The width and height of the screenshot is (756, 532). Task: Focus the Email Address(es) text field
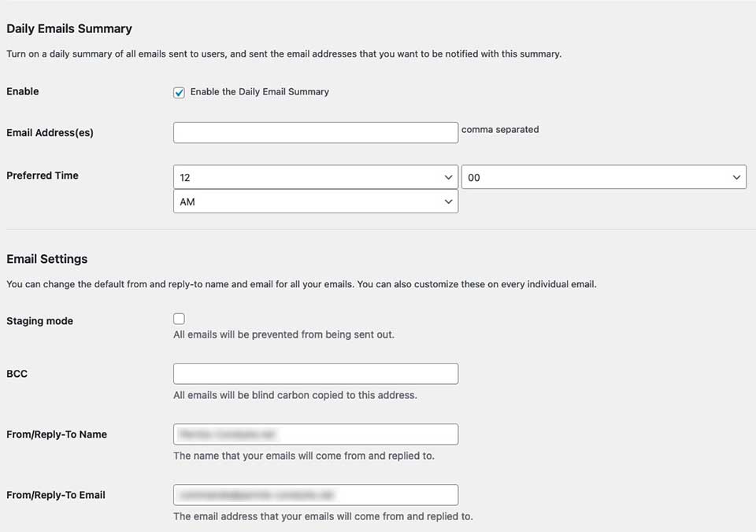[x=315, y=132]
